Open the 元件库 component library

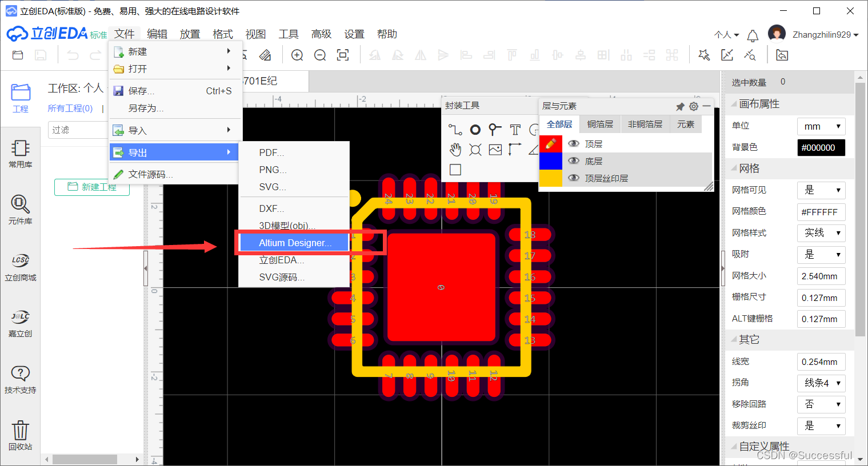(20, 210)
